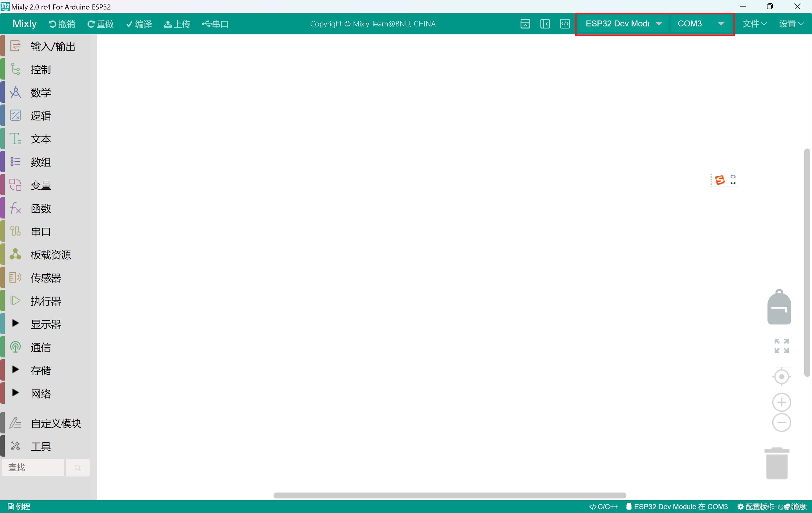Click the trash can icon
The height and width of the screenshot is (513, 812).
[777, 464]
